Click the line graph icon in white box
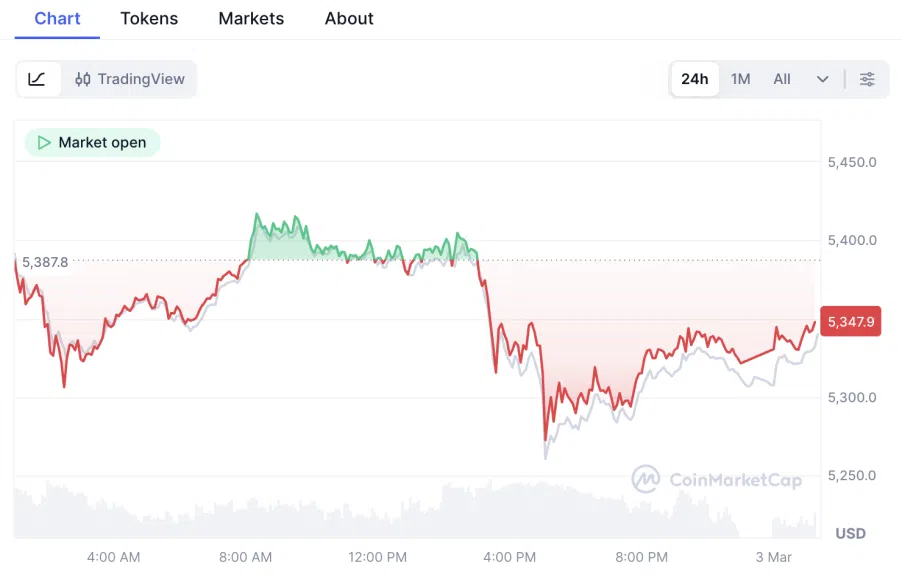Viewport: 902px width, 585px height. coord(36,79)
